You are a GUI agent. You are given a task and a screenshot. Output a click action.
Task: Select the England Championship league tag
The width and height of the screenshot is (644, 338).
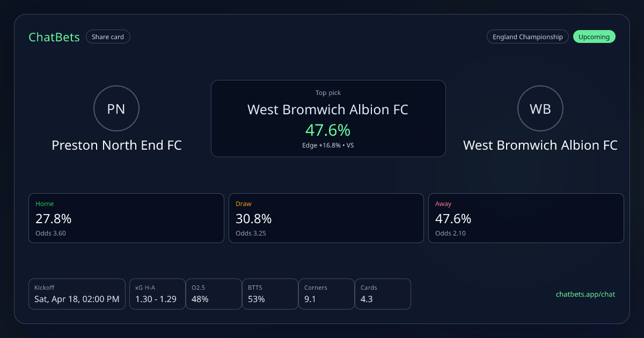tap(528, 37)
